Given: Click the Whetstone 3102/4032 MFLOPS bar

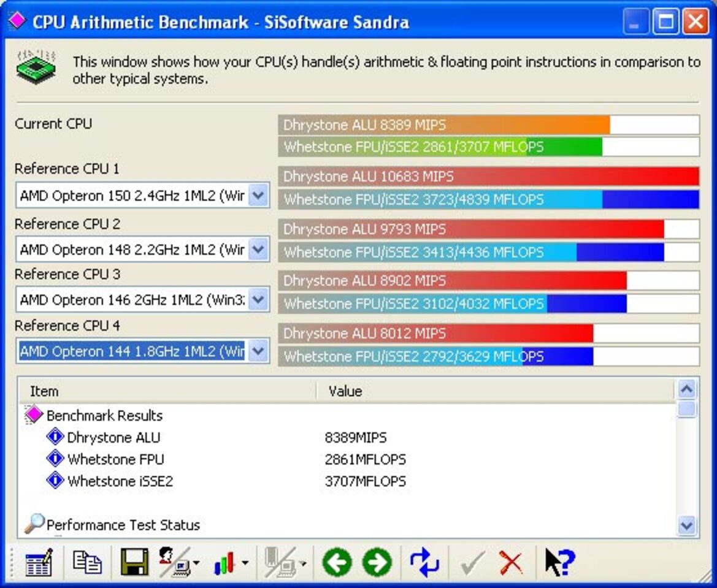Looking at the screenshot, I should [x=489, y=304].
